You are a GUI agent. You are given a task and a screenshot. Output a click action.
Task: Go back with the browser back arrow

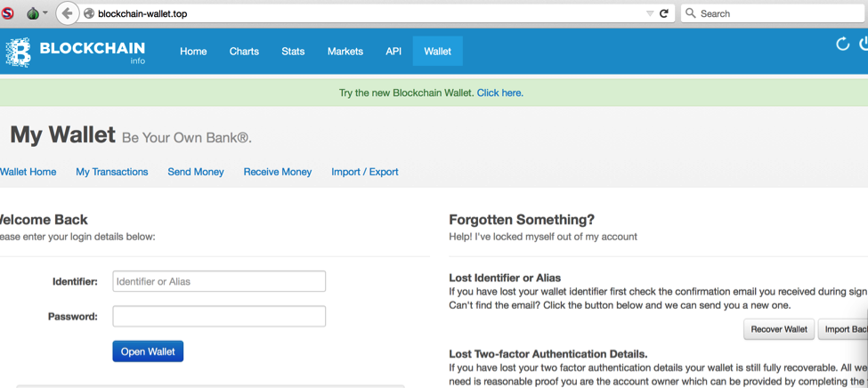click(67, 13)
